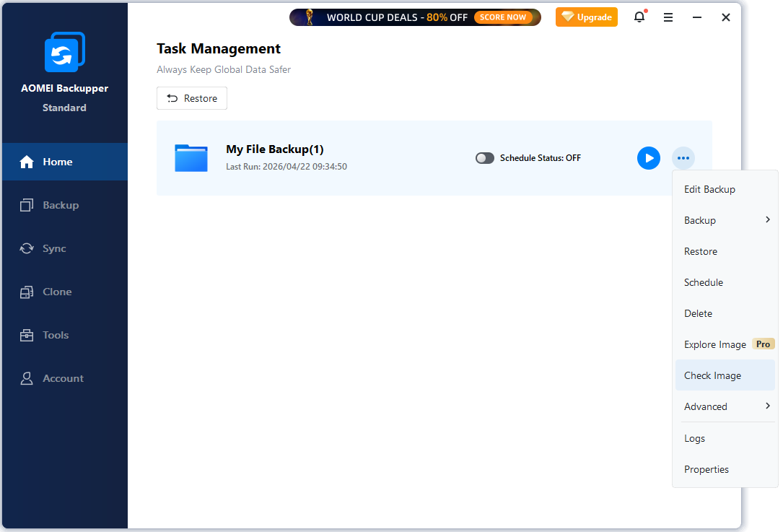Image resolution: width=783 pixels, height=532 pixels.
Task: Click the WORLD CUP DEALS banner text
Action: [397, 17]
